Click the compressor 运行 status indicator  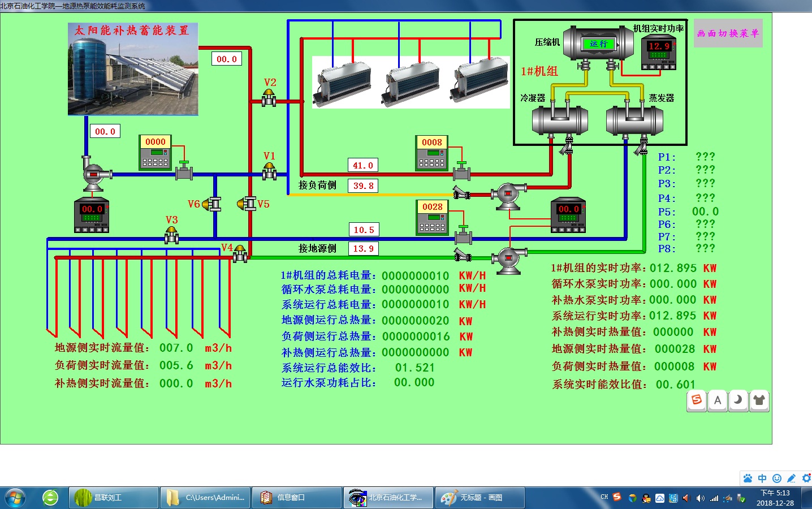pyautogui.click(x=598, y=44)
